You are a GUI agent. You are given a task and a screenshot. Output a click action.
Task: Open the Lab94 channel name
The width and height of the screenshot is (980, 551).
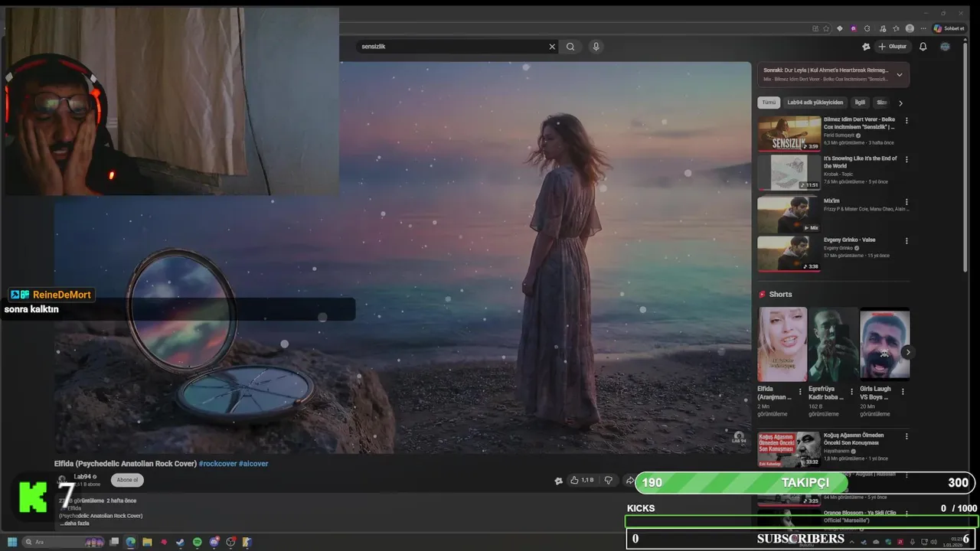tap(83, 477)
